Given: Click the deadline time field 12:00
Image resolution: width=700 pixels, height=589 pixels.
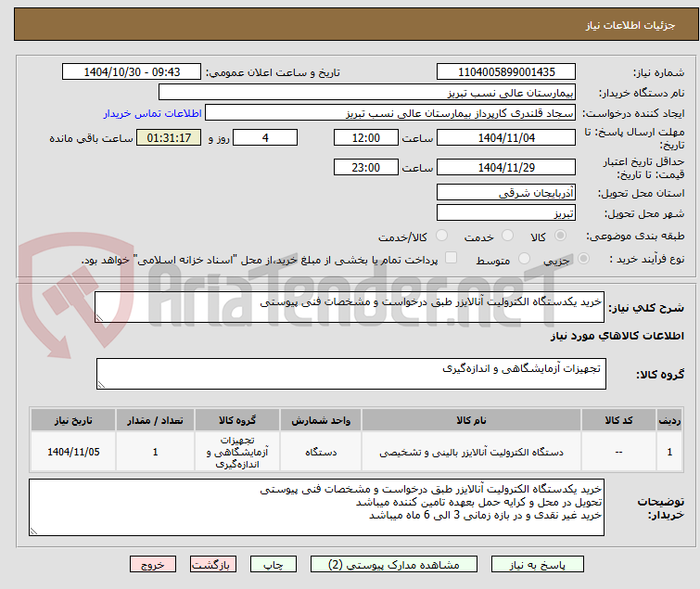Looking at the screenshot, I should click(365, 137).
